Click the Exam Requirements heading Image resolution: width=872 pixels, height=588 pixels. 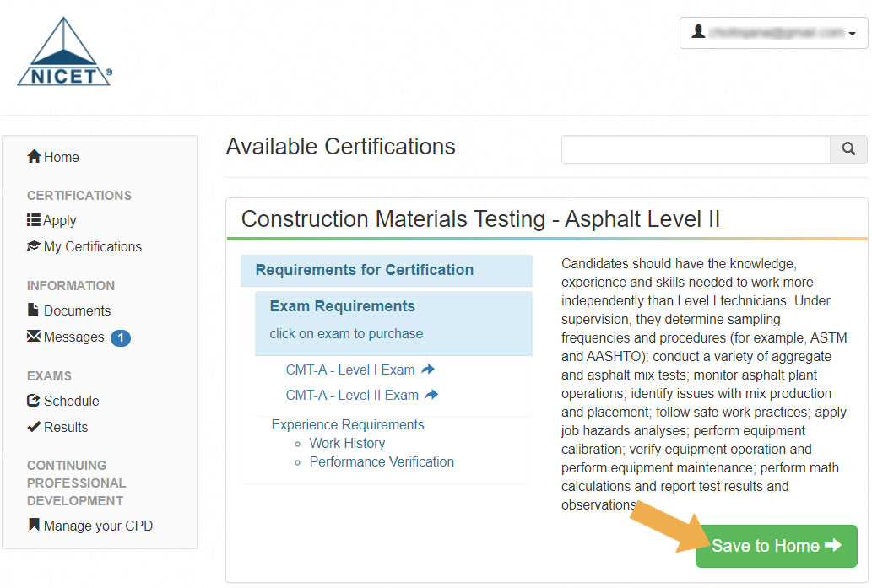[x=343, y=306]
